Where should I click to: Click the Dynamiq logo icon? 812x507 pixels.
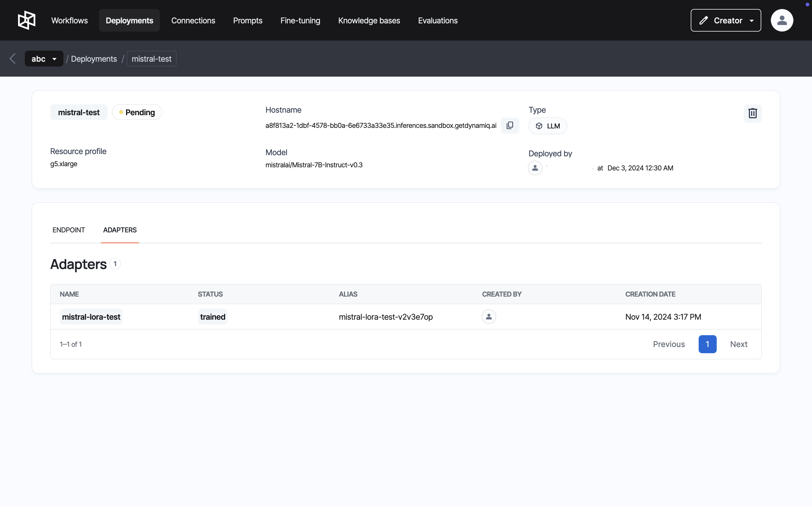pos(27,21)
